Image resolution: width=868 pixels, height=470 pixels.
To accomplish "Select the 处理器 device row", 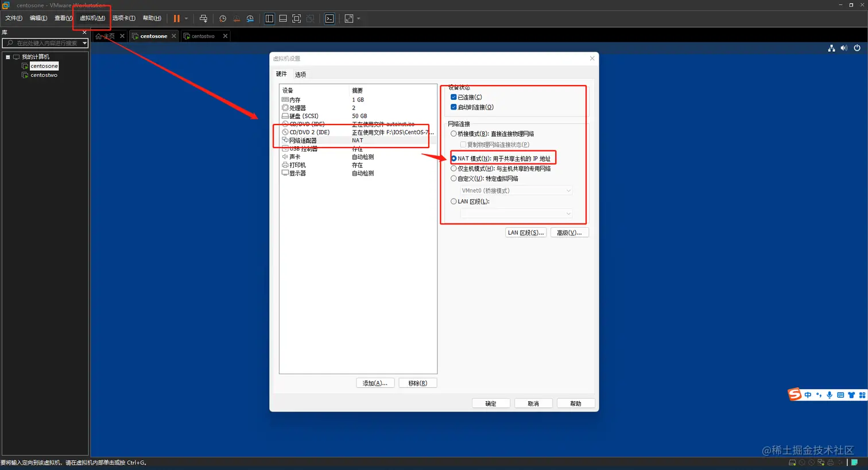I will pyautogui.click(x=358, y=108).
